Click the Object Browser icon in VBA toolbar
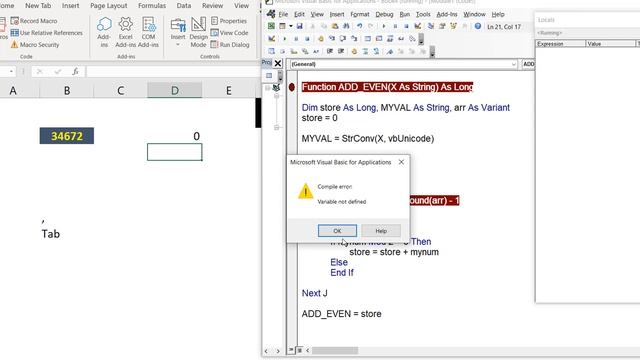This screenshot has width=640, height=360. 453,26
